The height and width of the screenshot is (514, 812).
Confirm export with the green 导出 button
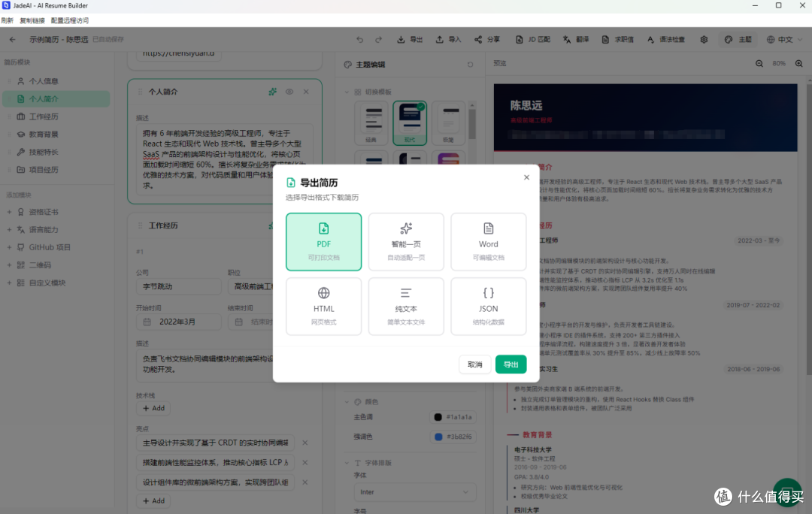(x=511, y=364)
